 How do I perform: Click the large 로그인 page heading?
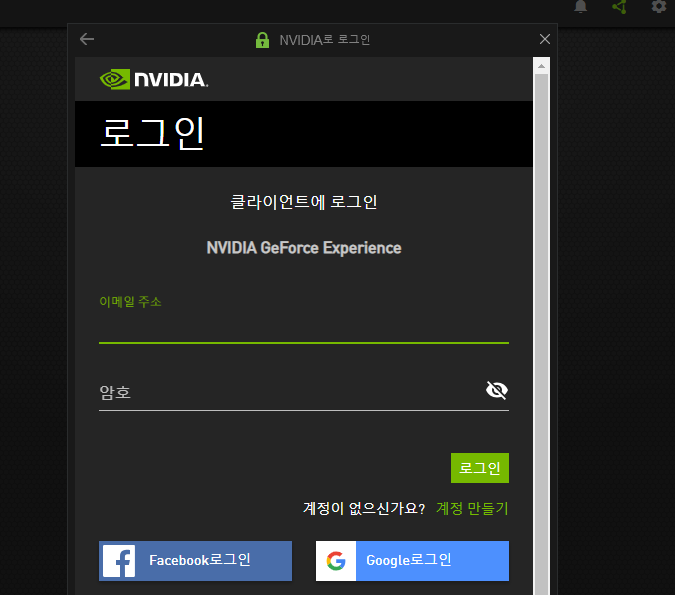click(x=152, y=133)
